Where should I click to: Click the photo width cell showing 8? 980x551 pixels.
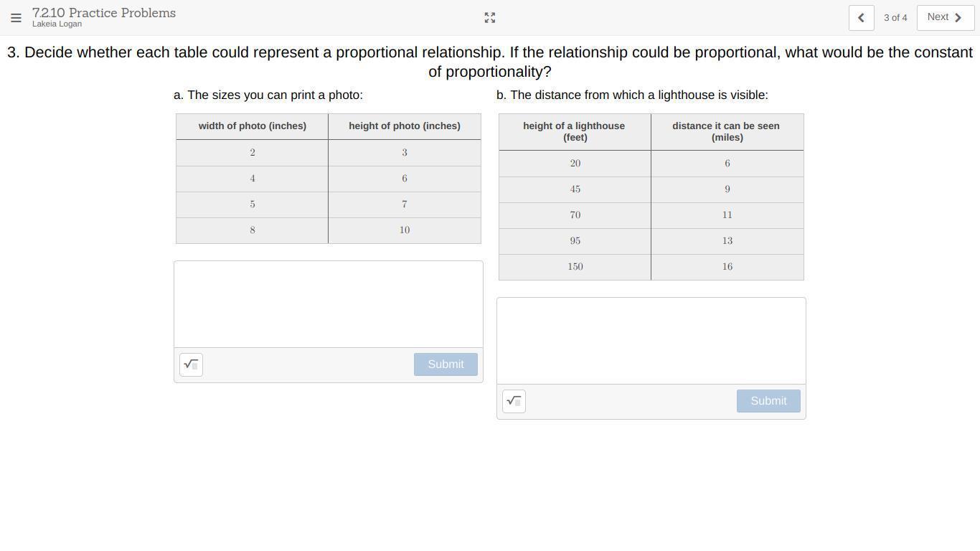click(253, 230)
